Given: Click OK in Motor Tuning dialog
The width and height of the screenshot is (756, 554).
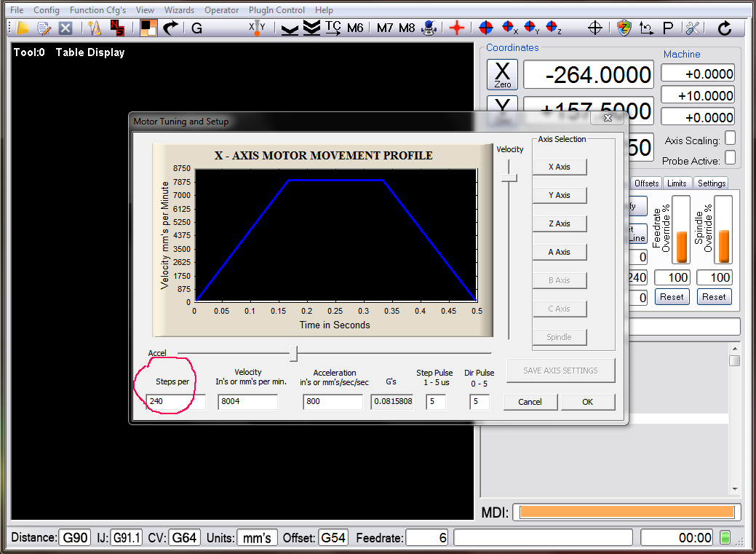Looking at the screenshot, I should click(588, 402).
